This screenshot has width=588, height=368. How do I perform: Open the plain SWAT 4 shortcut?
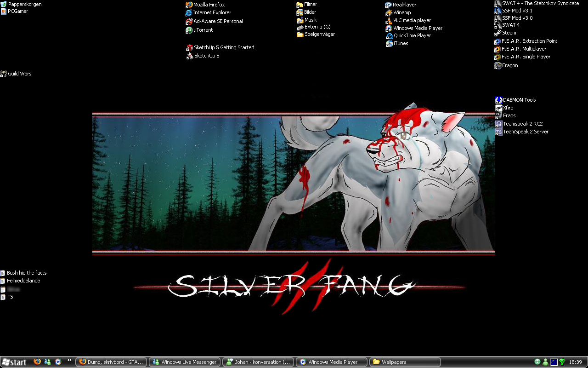[x=507, y=25]
